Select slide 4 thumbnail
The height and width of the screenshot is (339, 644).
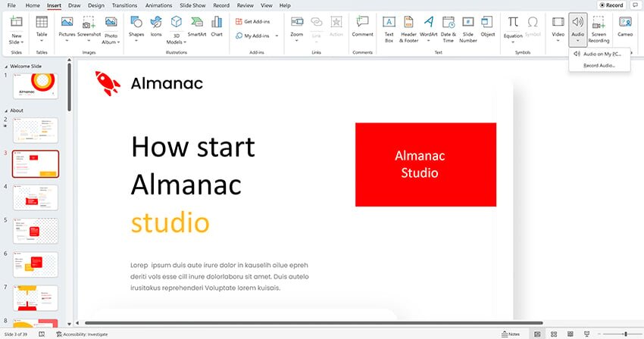coord(36,196)
